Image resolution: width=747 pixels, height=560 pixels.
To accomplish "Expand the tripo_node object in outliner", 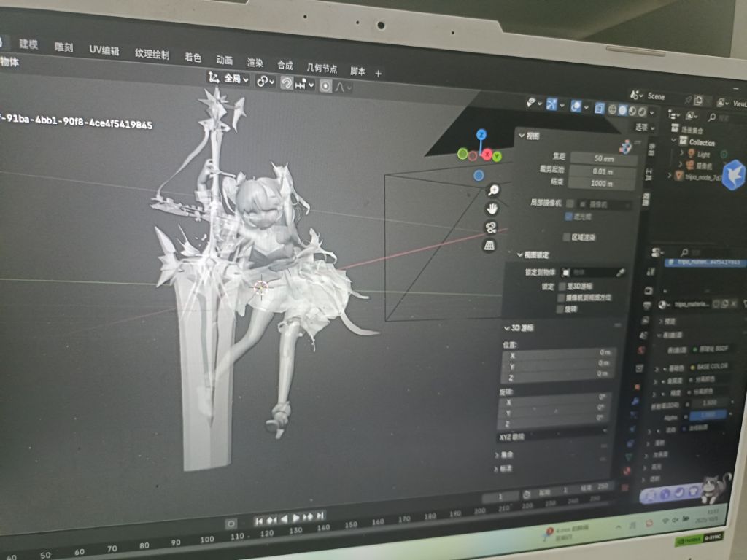I will (x=670, y=175).
